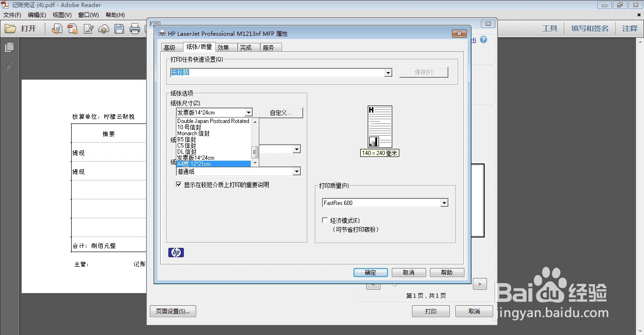The image size is (644, 335).
Task: Click the next page arrow button in print preview
Action: 480,284
